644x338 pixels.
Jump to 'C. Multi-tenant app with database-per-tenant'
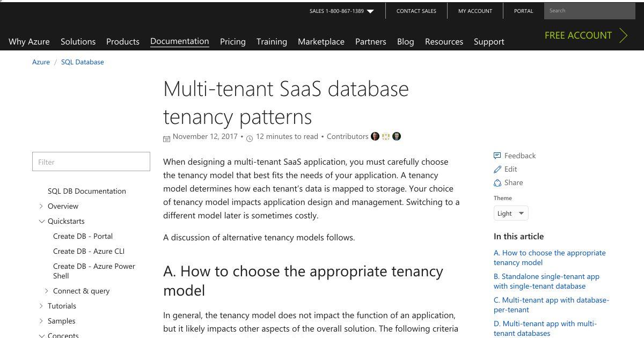[x=551, y=305]
